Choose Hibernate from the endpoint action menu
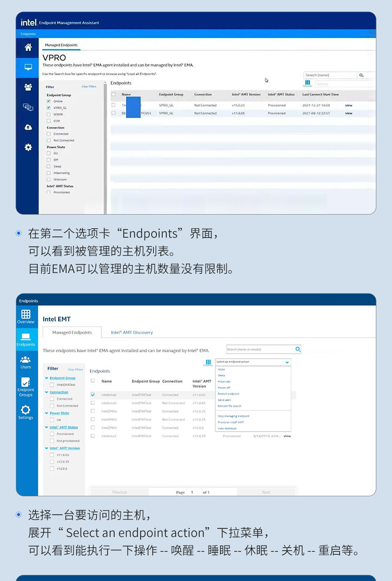 (x=224, y=382)
